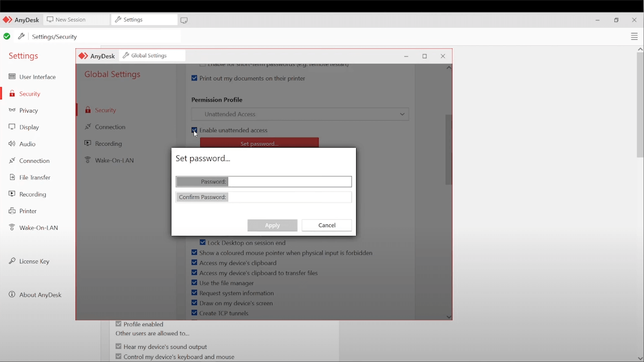Toggle Lock Desktop on session end
Screen dimensions: 644x362
click(x=202, y=242)
